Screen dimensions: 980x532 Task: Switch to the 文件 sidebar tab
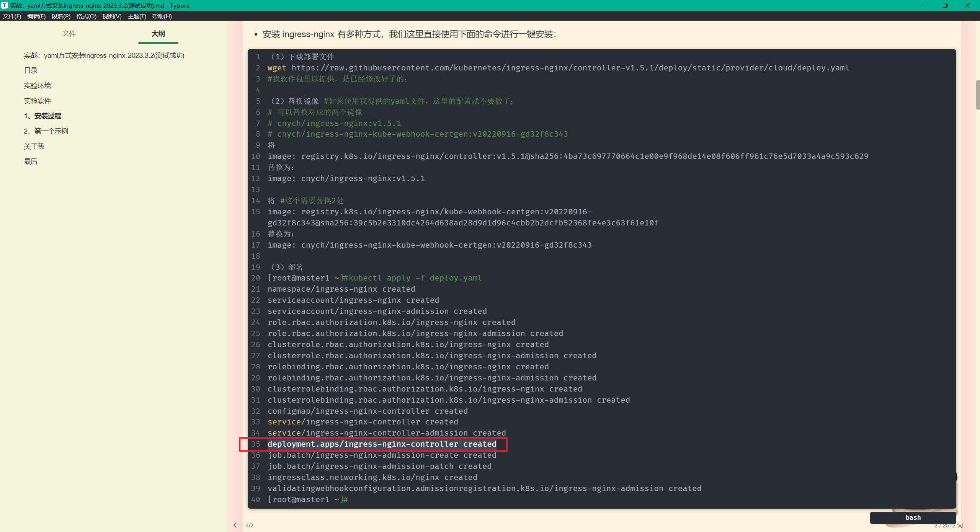click(x=69, y=34)
